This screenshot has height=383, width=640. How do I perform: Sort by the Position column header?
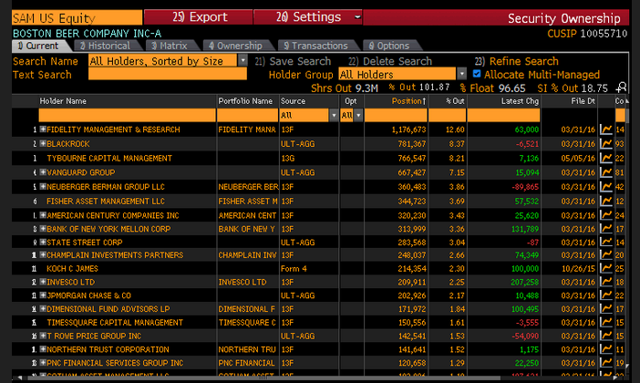click(409, 101)
